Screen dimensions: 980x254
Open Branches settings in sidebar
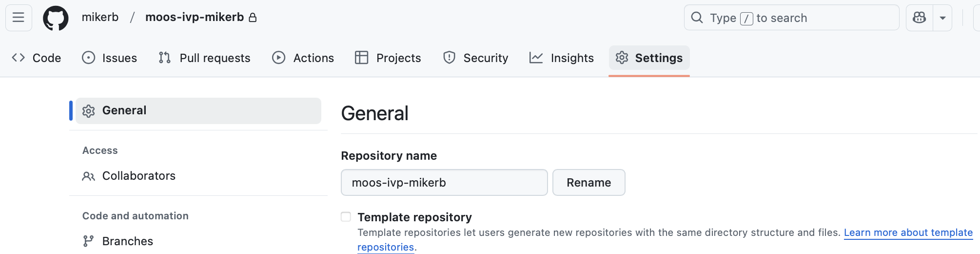[127, 241]
